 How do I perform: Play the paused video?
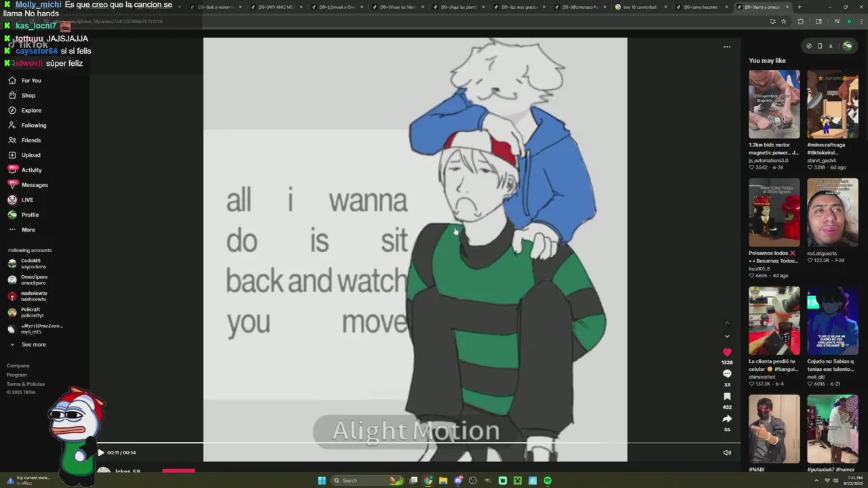point(100,453)
